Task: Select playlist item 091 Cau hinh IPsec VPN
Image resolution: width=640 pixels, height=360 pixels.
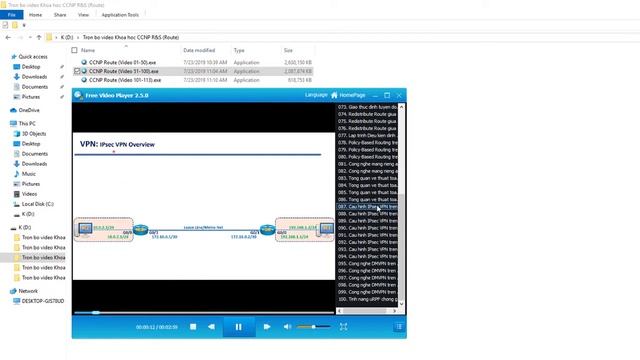Action: click(367, 235)
